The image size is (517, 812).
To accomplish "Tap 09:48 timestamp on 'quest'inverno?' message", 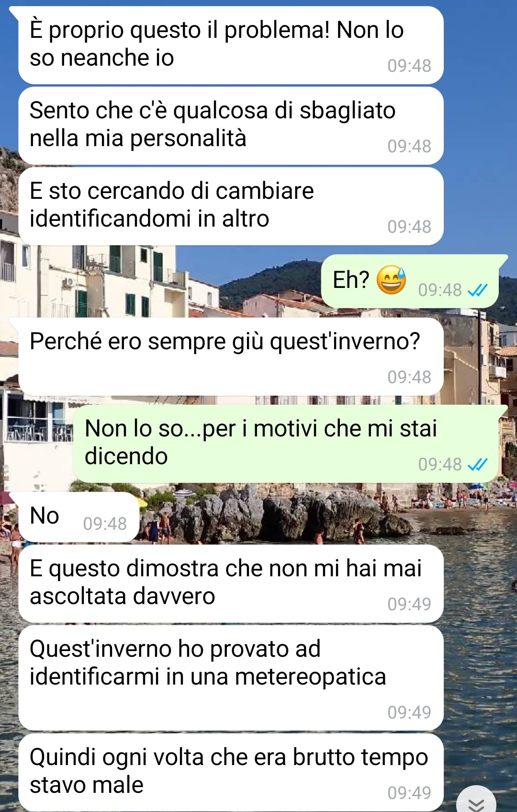I will coord(409,377).
